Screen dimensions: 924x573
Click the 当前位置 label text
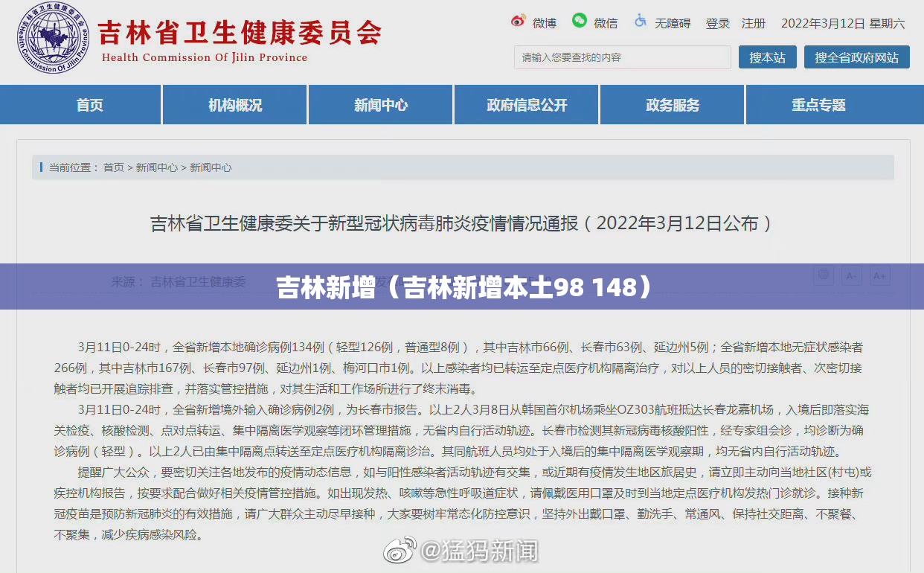pyautogui.click(x=73, y=167)
